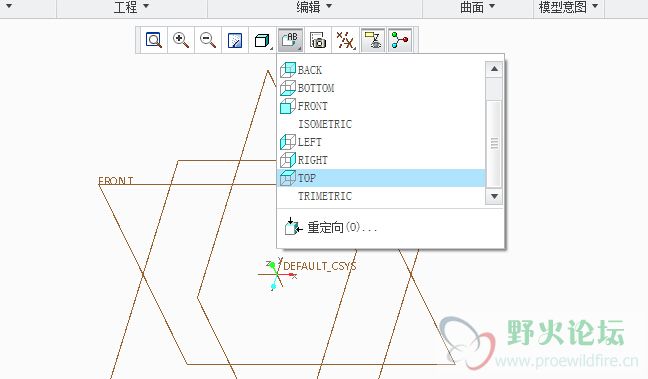Click the BOTTOM view cube icon
This screenshot has width=648, height=379.
(x=288, y=88)
